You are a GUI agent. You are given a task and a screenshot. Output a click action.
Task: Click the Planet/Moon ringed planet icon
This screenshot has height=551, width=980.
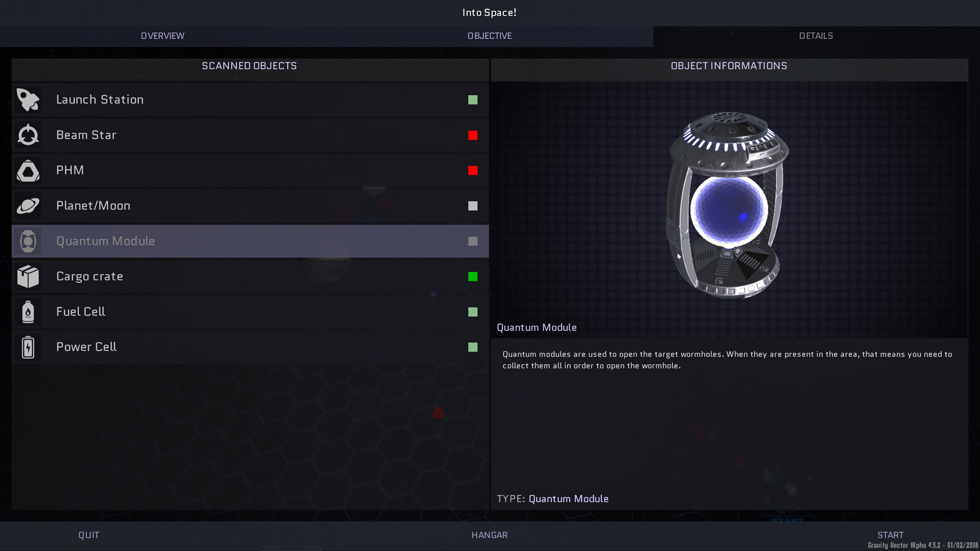coord(28,206)
